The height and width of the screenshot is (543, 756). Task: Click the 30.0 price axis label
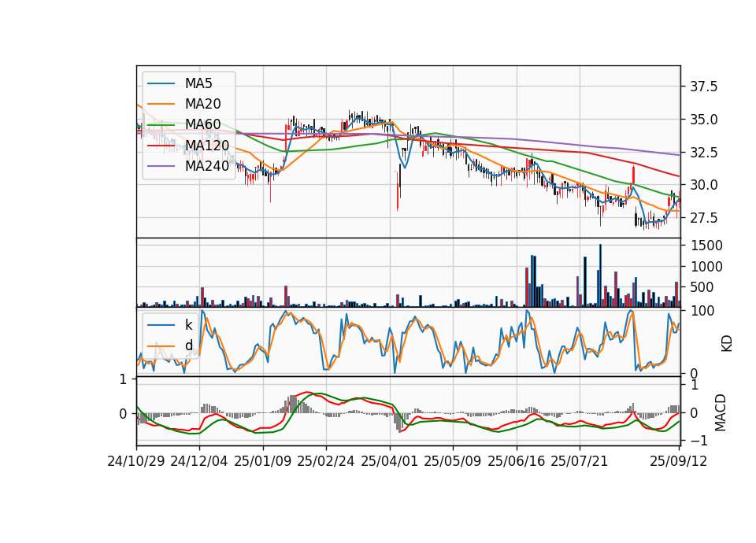click(703, 185)
